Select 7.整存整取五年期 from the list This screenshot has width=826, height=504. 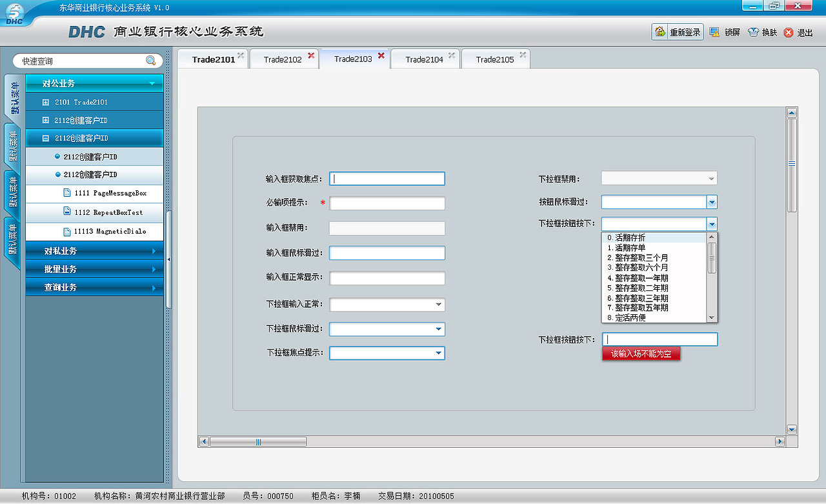654,308
